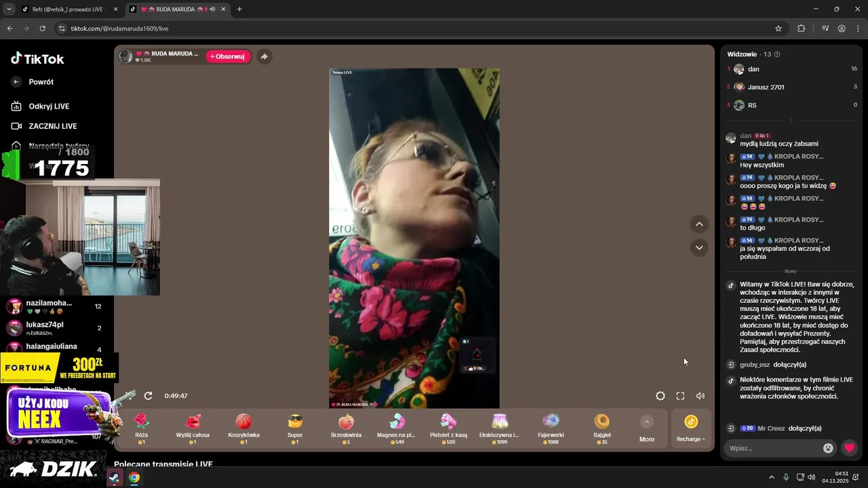Screen dimensions: 868x488
Task: Click the address bar URL
Action: pyautogui.click(x=119, y=28)
